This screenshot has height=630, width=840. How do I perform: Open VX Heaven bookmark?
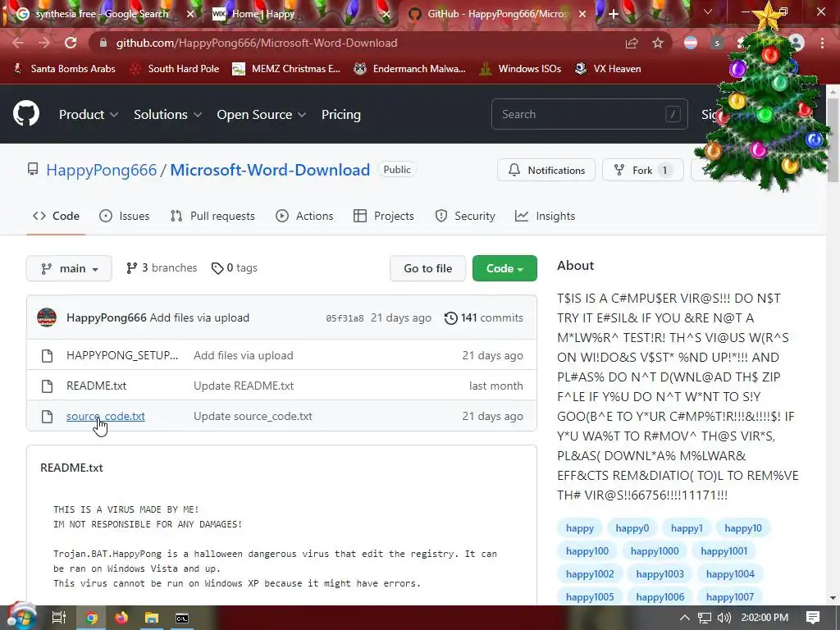point(608,69)
